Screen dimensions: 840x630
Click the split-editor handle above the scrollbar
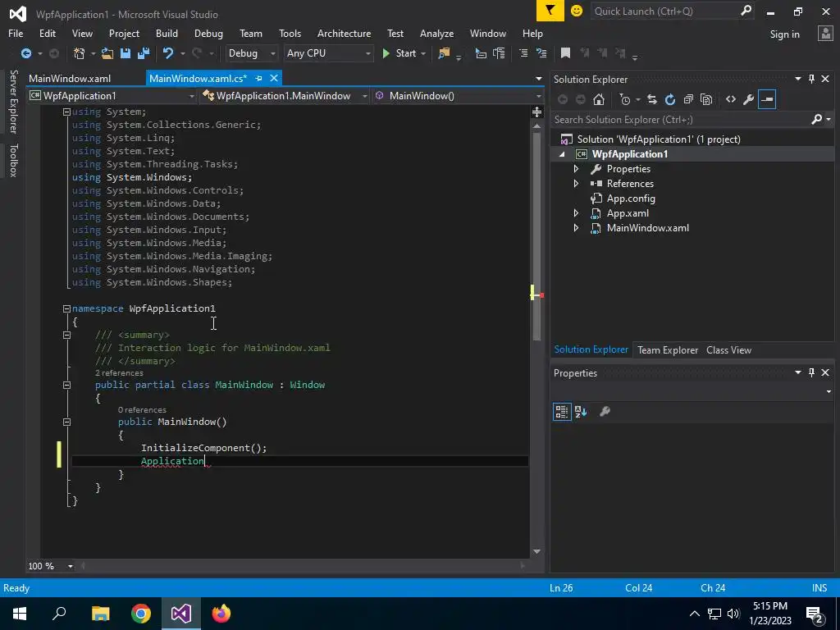point(536,112)
